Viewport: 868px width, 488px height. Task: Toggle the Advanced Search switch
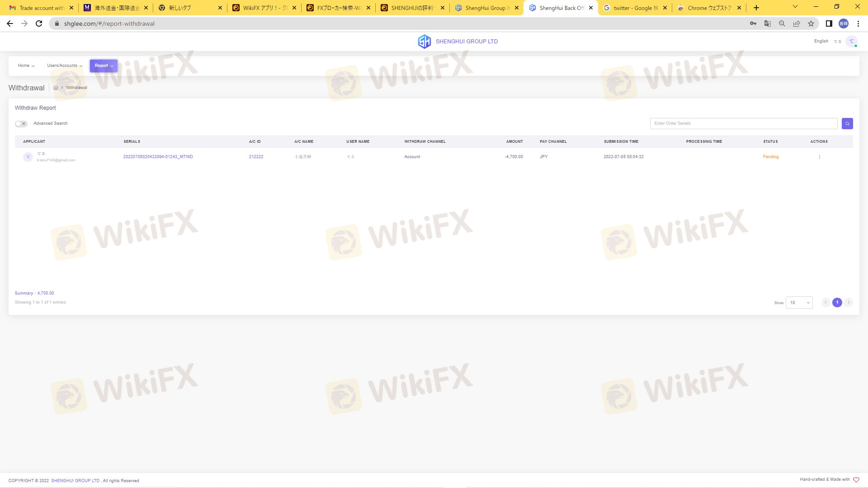point(21,124)
